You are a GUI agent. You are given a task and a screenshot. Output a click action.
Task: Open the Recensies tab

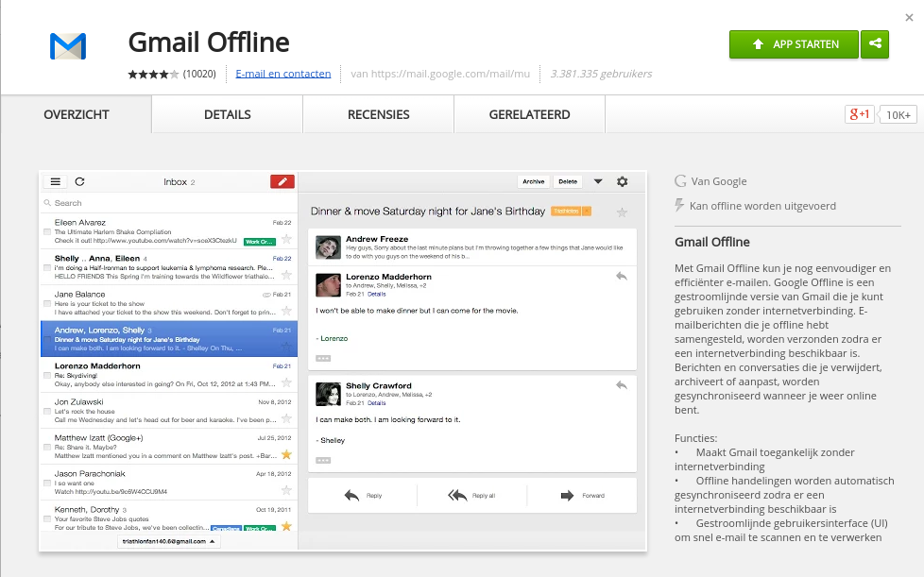(378, 114)
